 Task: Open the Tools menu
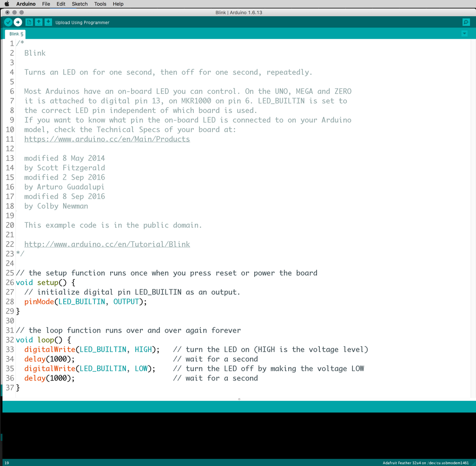(100, 4)
